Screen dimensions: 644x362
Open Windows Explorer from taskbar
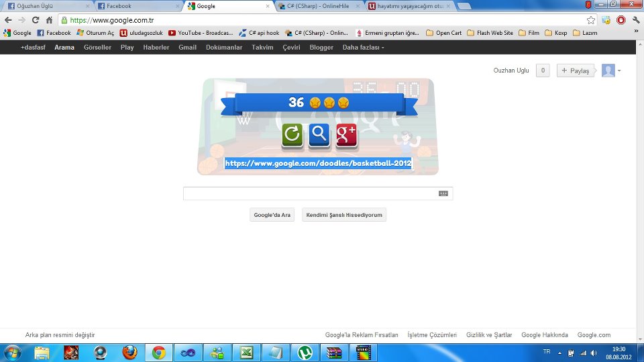pyautogui.click(x=42, y=353)
